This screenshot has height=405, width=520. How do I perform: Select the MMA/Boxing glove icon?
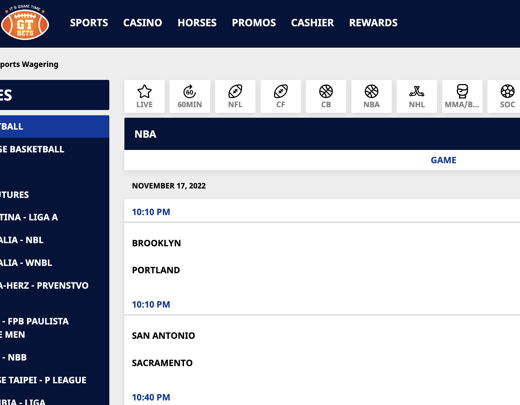click(x=462, y=96)
